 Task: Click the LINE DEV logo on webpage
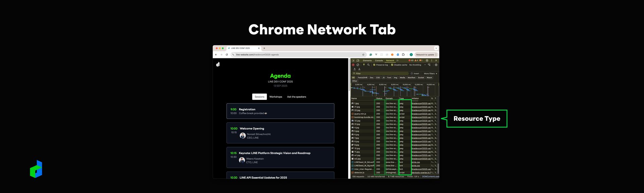point(218,64)
